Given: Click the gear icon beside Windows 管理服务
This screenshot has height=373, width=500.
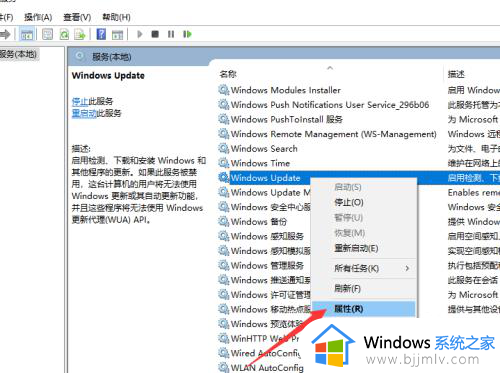Looking at the screenshot, I should [223, 265].
